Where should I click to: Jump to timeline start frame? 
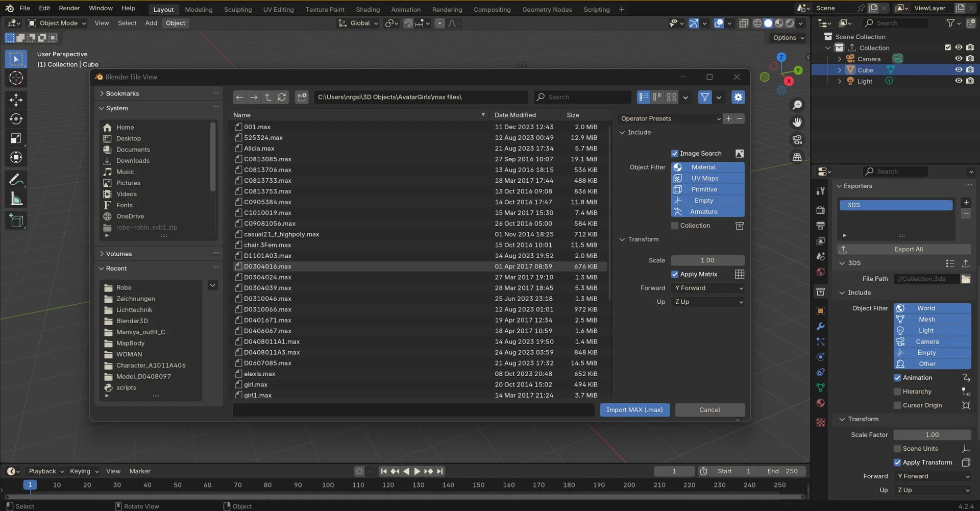click(383, 471)
